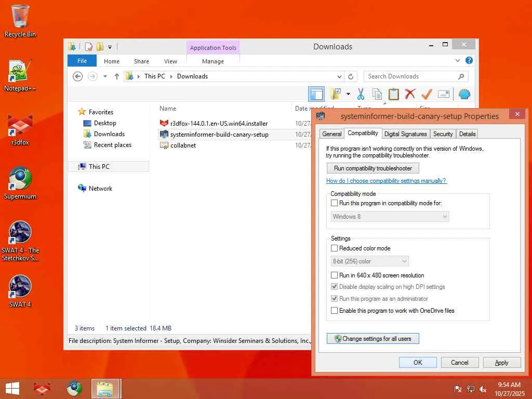Click the Refresh button beside the address bar
This screenshot has height=399, width=532.
[x=351, y=76]
